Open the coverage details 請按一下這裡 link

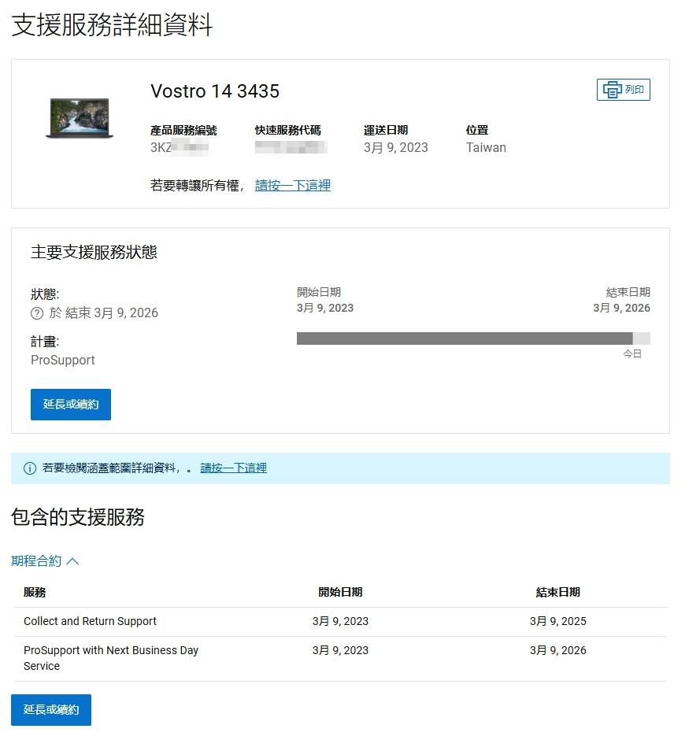(233, 468)
